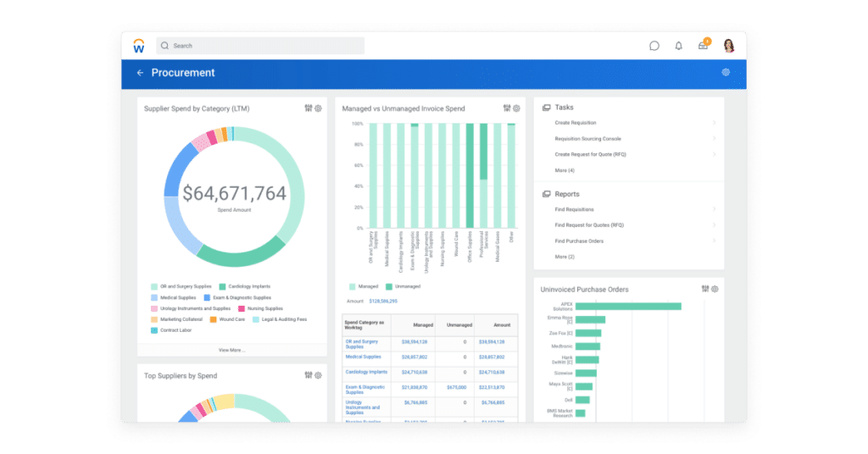Open filter sliders icon on Managed vs Unmanaged card
The image size is (868, 454).
click(x=507, y=108)
